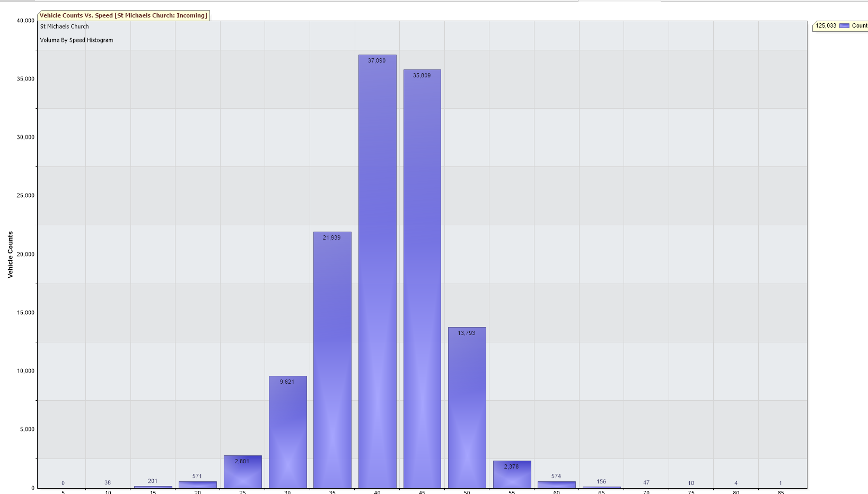This screenshot has height=494, width=868.
Task: Click the bar labeled 21,939
Action: 332,360
